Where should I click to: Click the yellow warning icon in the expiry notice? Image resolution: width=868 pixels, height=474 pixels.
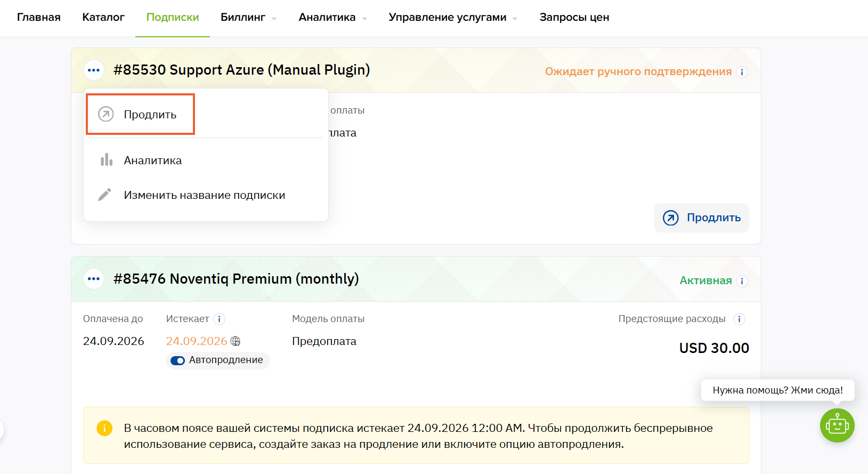pyautogui.click(x=104, y=428)
